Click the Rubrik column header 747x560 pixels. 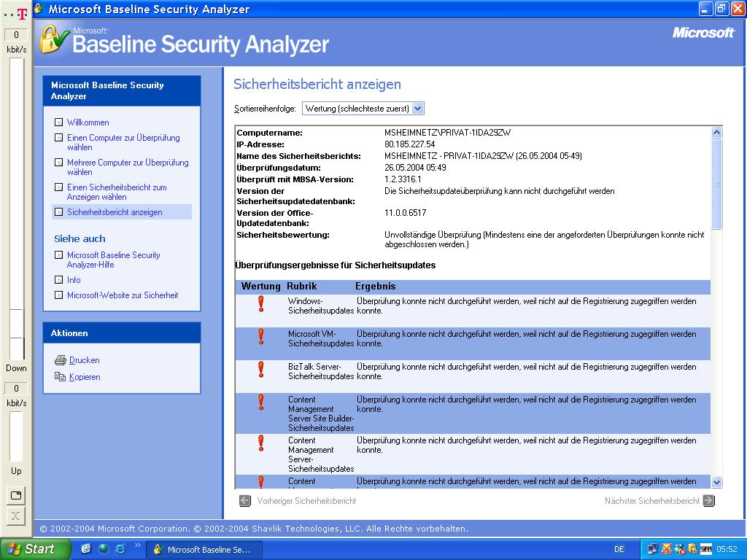tap(301, 287)
